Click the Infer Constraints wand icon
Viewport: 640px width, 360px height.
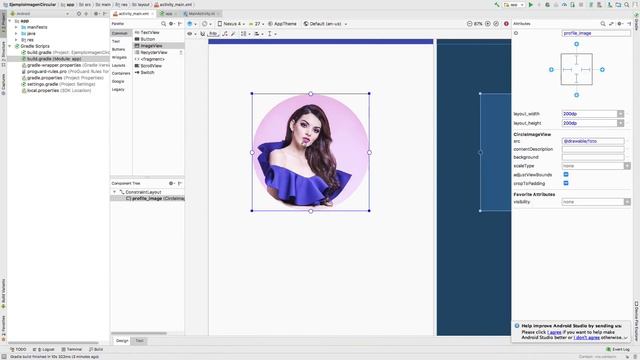tap(233, 33)
